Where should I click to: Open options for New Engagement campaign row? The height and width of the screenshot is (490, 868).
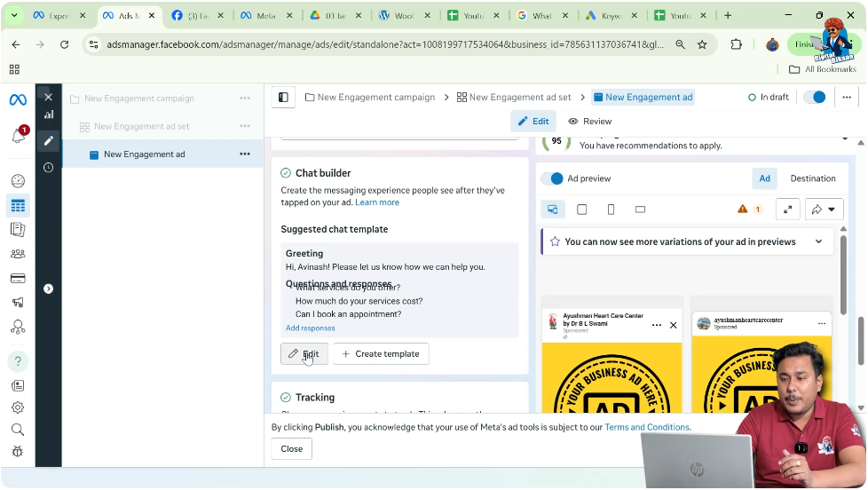pos(245,98)
